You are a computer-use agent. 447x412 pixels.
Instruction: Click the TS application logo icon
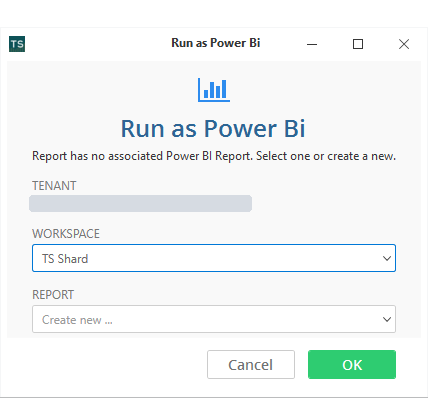17,44
